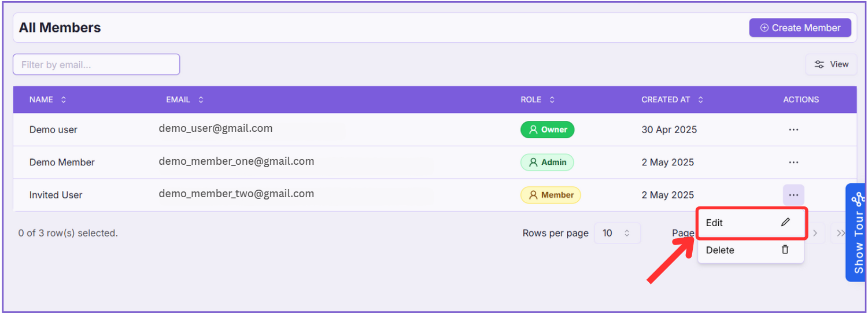Open actions menu for Demo user
This screenshot has height=314, width=868.
click(793, 130)
